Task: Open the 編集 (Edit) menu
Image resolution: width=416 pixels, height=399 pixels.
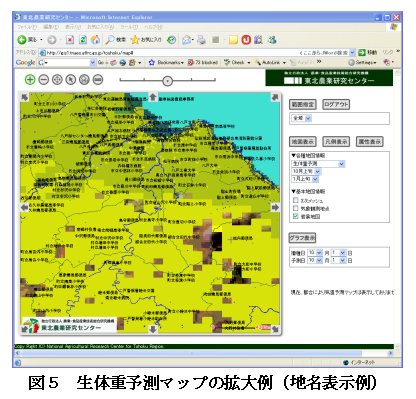Action: click(51, 27)
